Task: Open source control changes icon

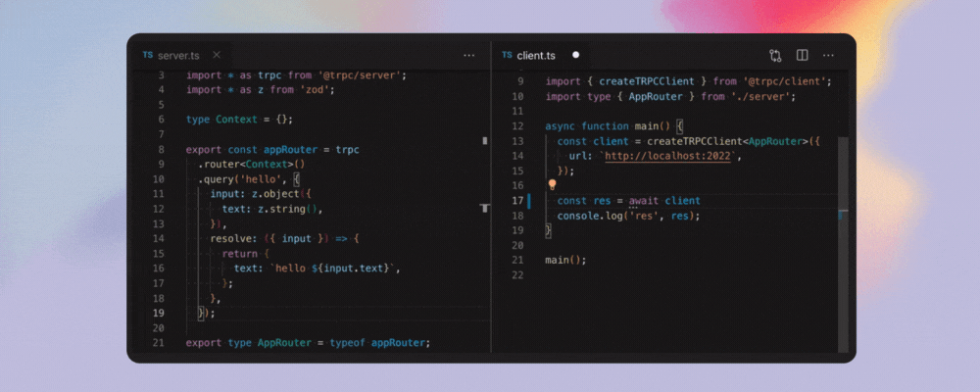Action: 775,55
